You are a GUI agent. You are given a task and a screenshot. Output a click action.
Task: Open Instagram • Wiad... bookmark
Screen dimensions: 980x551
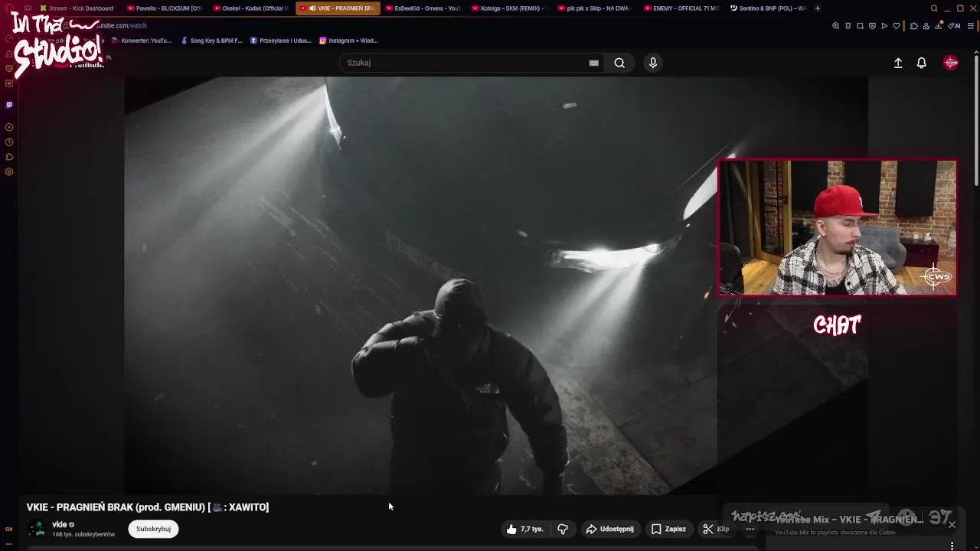point(348,41)
